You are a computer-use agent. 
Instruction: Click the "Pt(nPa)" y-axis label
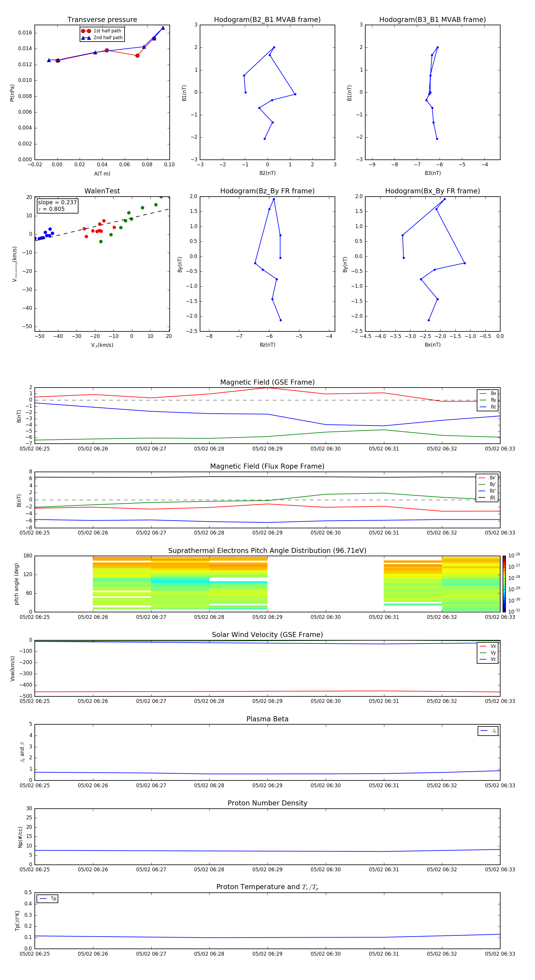(x=12, y=93)
